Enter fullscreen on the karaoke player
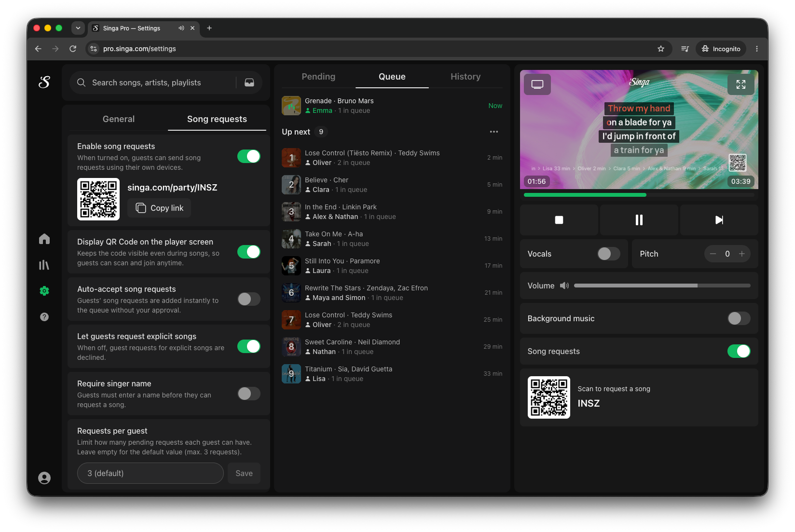 (x=741, y=84)
